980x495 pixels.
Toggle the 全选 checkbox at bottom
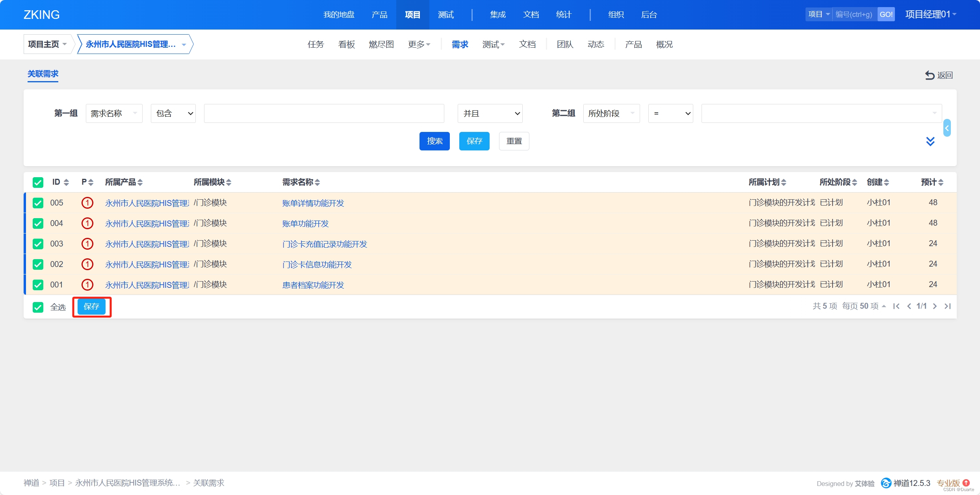tap(38, 307)
